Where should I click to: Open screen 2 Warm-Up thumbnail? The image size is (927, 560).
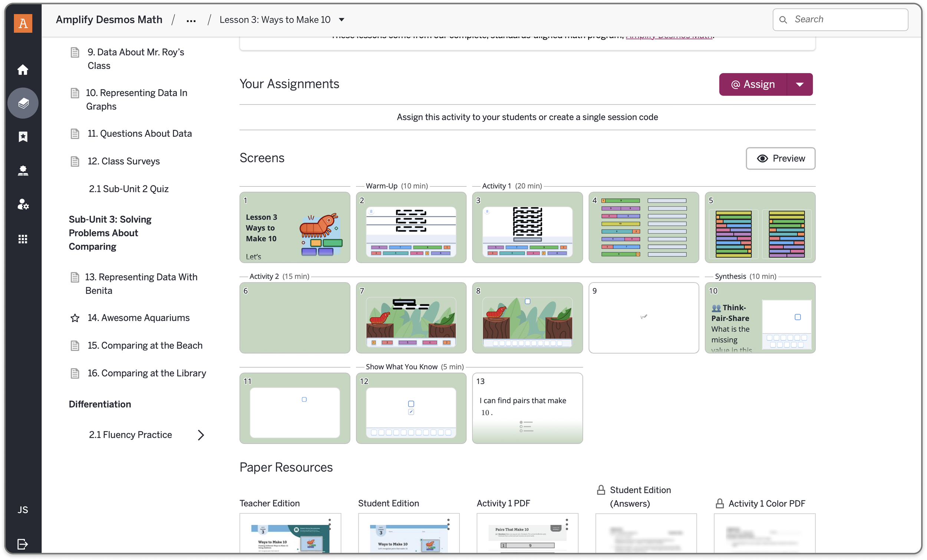coord(411,228)
